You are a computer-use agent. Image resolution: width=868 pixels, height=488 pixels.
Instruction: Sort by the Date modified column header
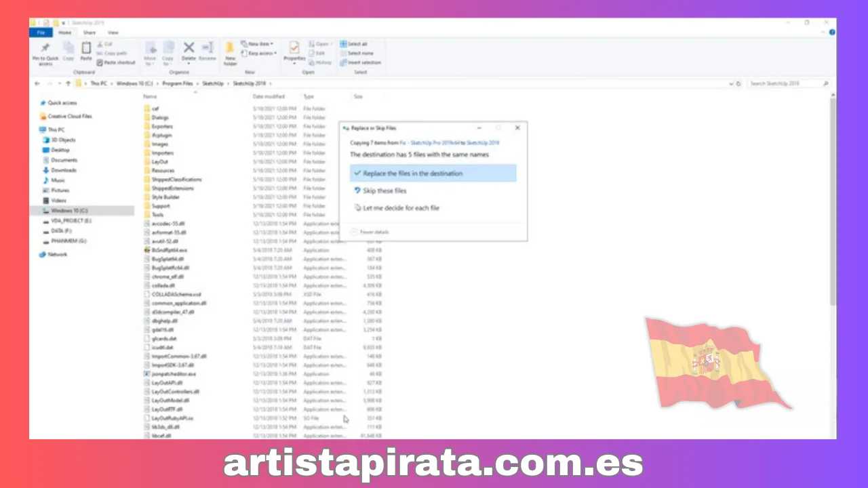pyautogui.click(x=269, y=96)
